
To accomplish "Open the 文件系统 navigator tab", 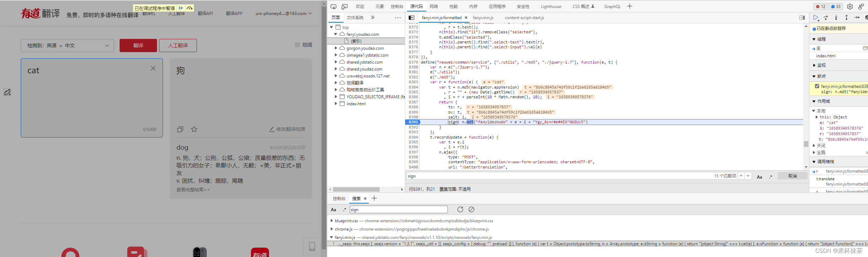I will [x=355, y=18].
